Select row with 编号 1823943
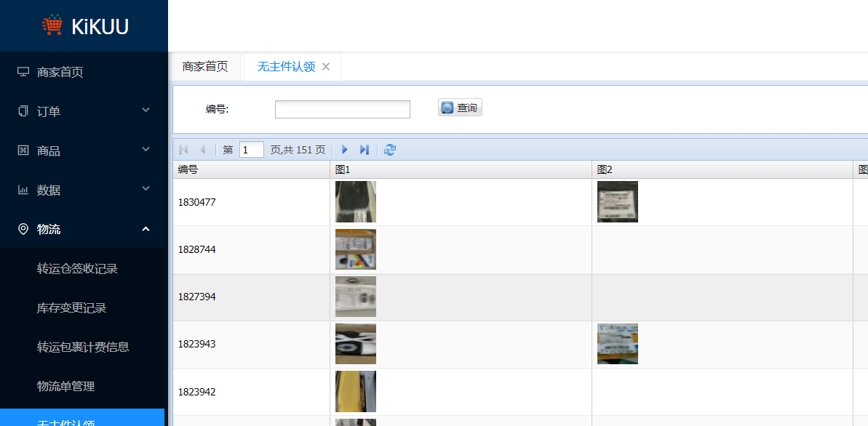The height and width of the screenshot is (426, 868). 520,344
